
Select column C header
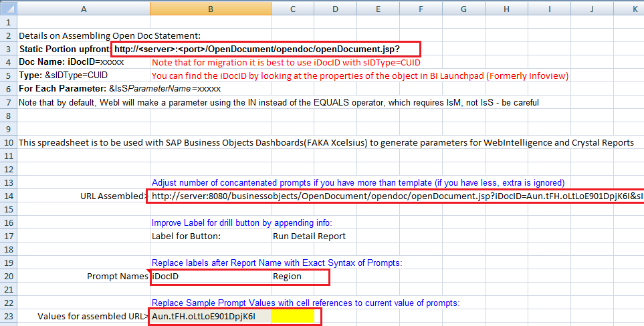[292, 9]
